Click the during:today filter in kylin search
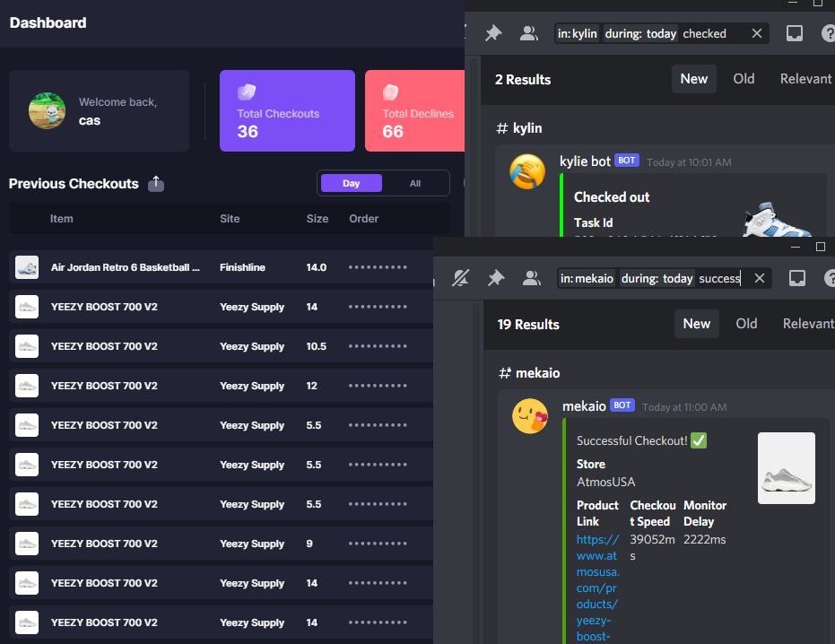The width and height of the screenshot is (835, 644). coord(643,33)
